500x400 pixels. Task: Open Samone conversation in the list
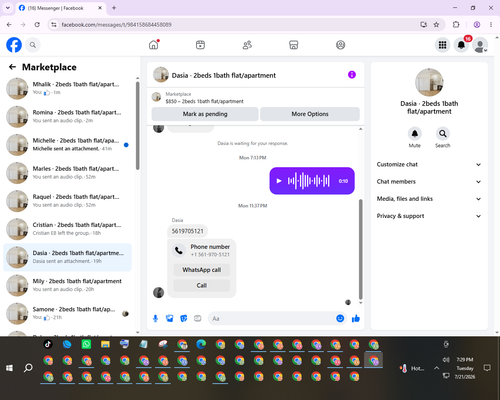tap(67, 313)
